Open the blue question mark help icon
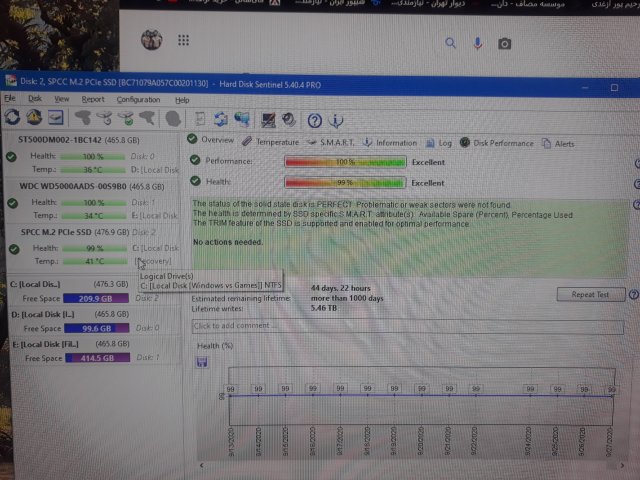The image size is (640, 480). coord(314,120)
